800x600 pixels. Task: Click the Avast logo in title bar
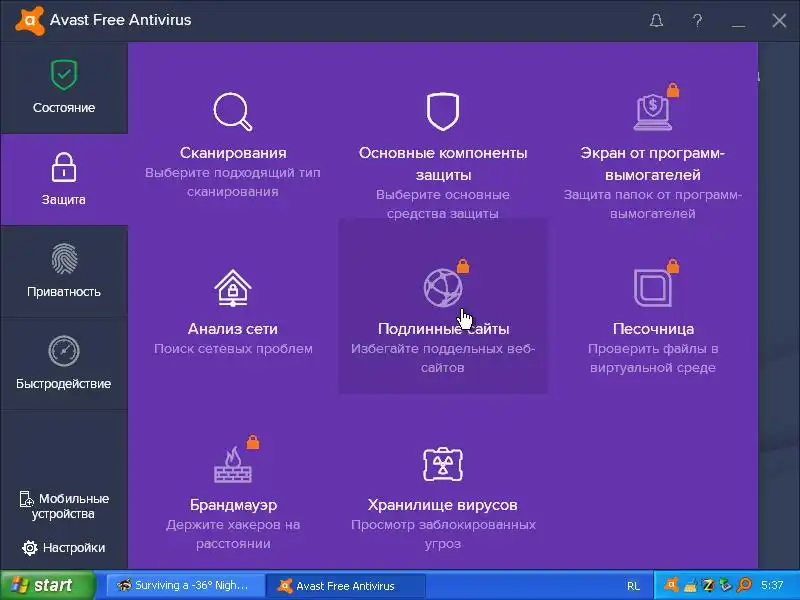(x=30, y=20)
